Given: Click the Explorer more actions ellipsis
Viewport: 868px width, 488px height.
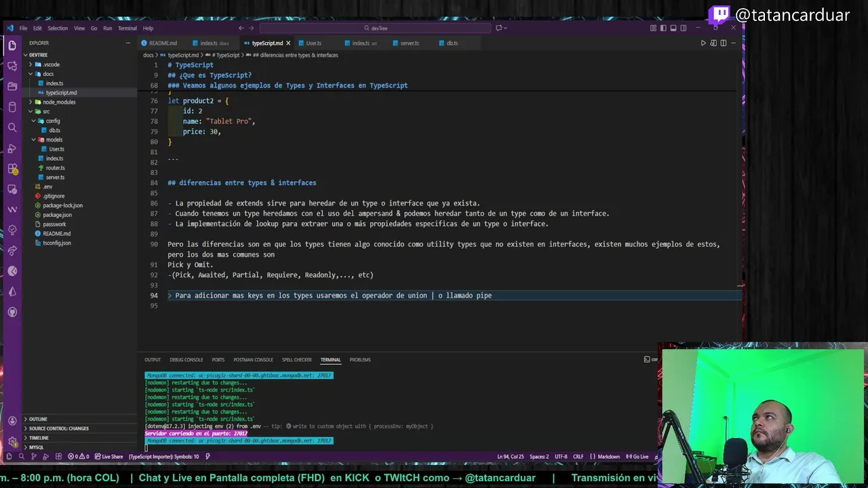Looking at the screenshot, I should 127,43.
